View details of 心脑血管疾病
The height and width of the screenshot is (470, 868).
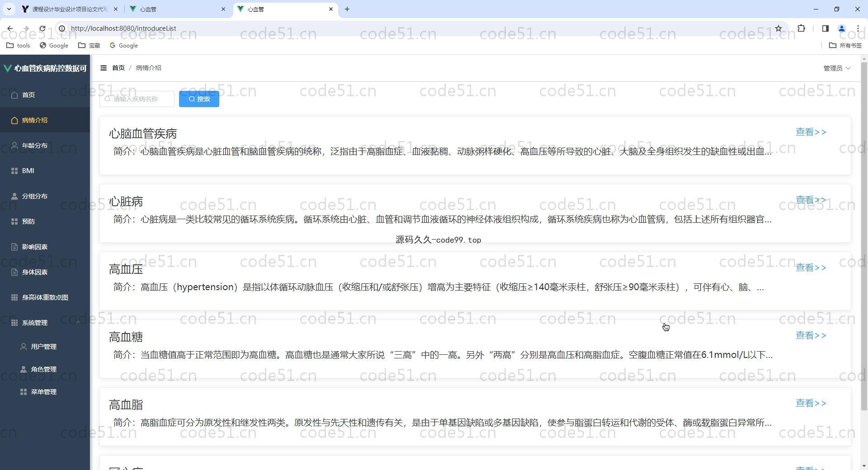(811, 132)
